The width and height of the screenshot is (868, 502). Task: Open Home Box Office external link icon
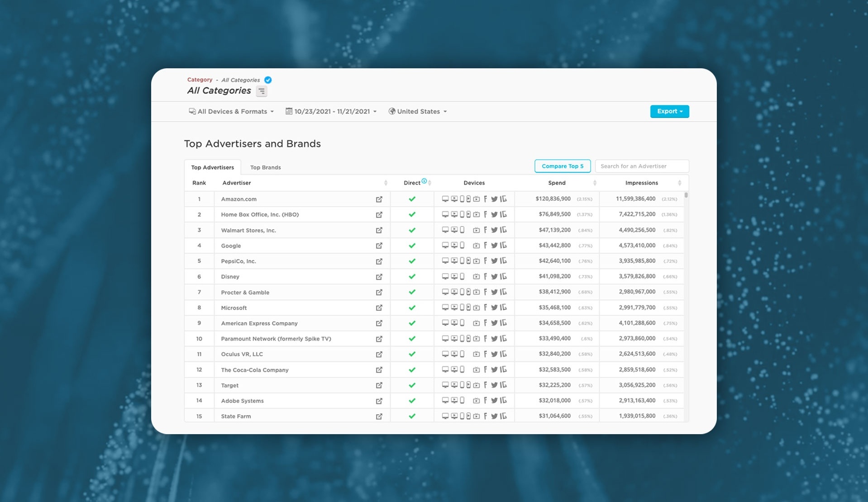(379, 214)
